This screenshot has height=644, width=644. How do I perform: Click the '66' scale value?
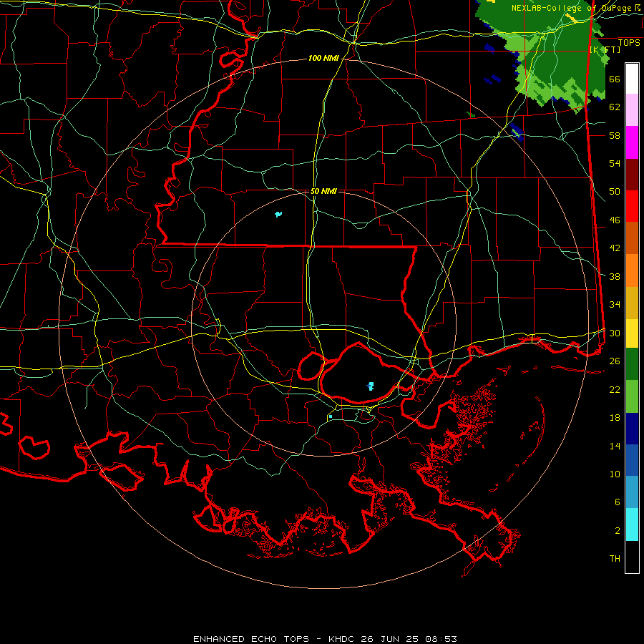[x=615, y=79]
